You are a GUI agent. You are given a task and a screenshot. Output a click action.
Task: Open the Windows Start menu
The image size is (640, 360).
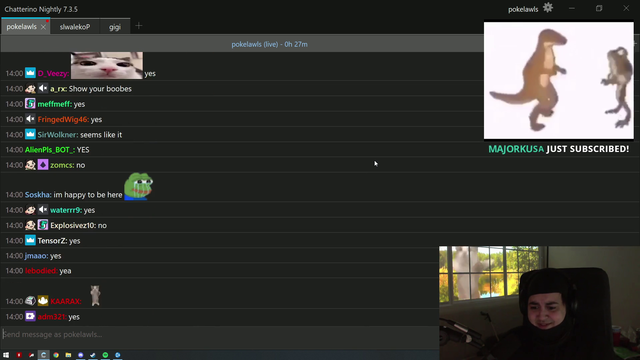click(6, 355)
